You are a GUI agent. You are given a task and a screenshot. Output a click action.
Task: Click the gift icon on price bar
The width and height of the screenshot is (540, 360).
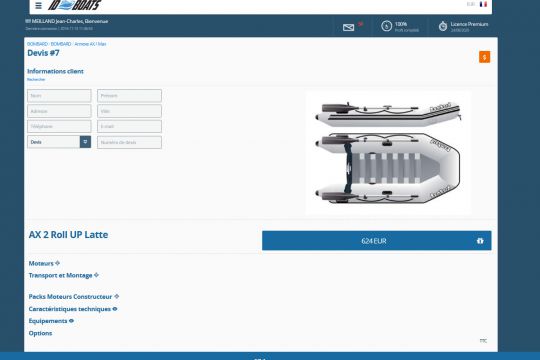[480, 241]
